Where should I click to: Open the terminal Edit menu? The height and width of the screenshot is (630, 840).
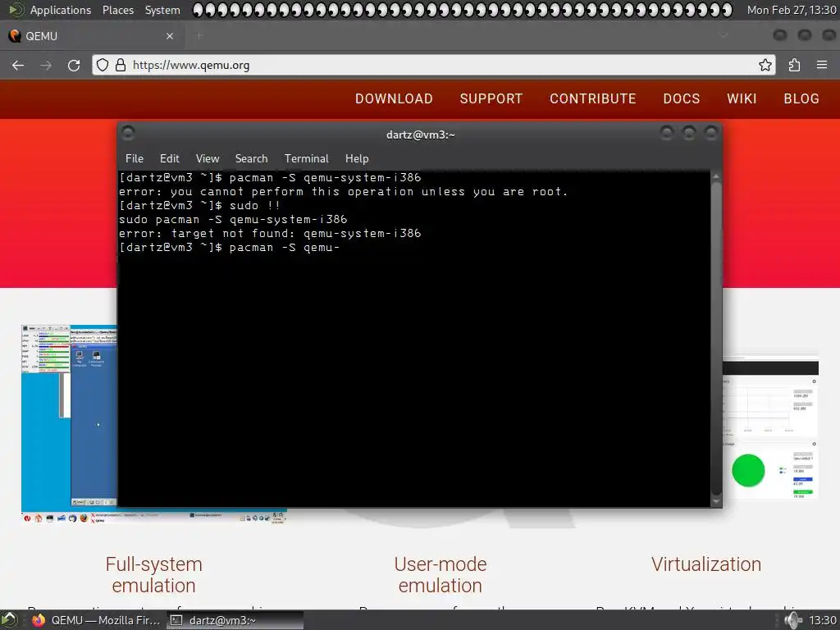coord(169,158)
